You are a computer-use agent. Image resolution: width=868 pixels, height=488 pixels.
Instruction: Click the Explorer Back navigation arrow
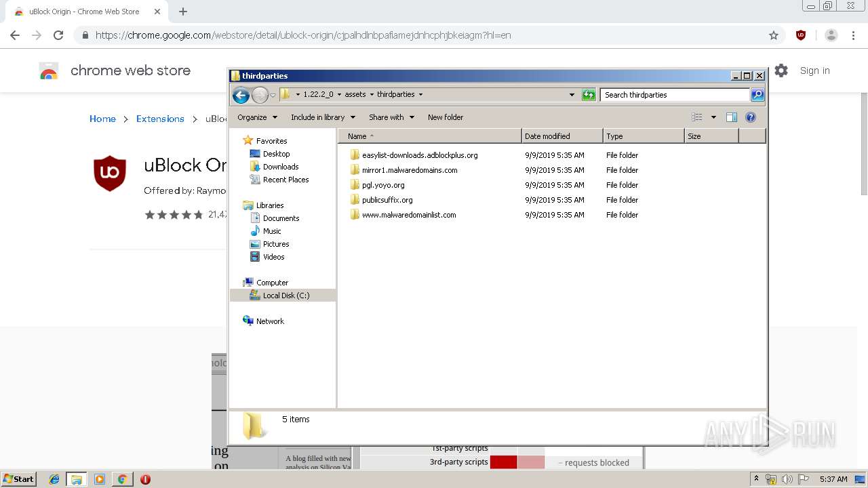pyautogui.click(x=241, y=95)
